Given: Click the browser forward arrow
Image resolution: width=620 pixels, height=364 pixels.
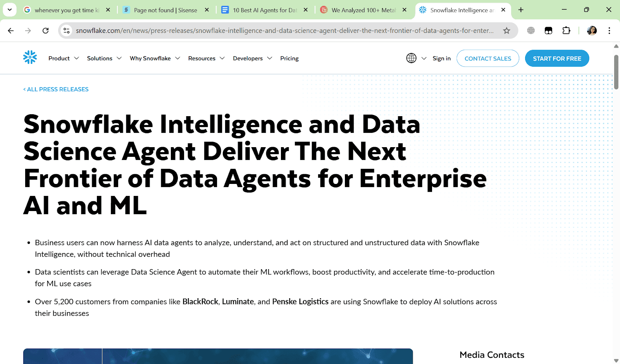Looking at the screenshot, I should pos(28,31).
